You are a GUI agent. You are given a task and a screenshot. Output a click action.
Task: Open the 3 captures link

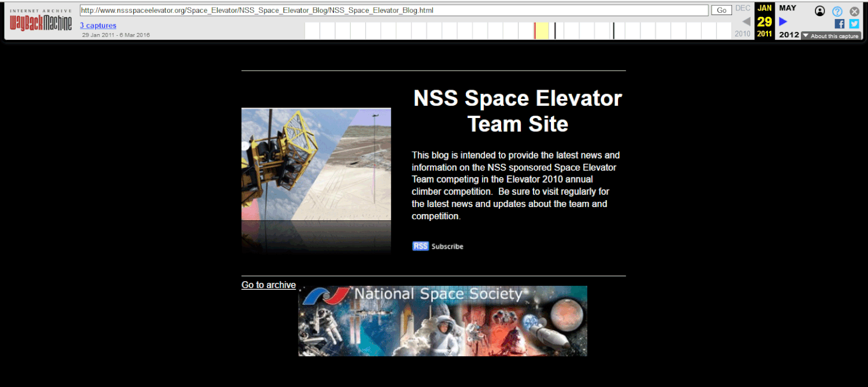(98, 25)
